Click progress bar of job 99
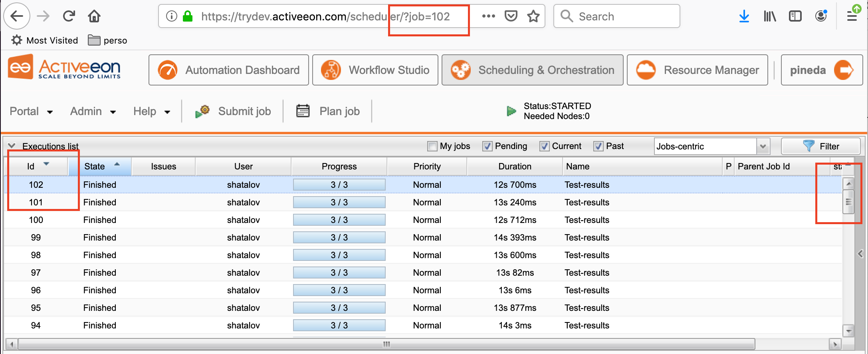Viewport: 868px width, 354px height. (339, 237)
